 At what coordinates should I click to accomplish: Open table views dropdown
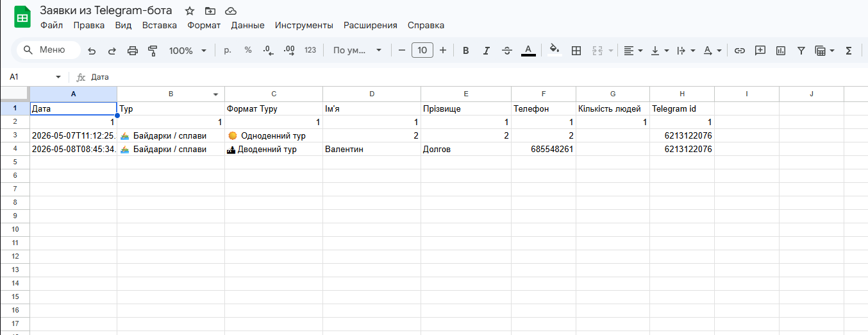824,51
